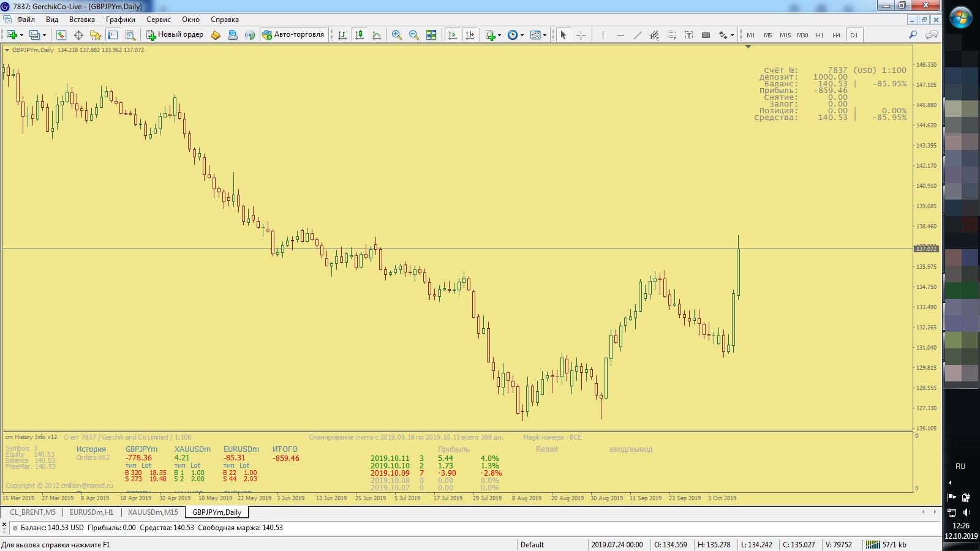The width and height of the screenshot is (980, 551).
Task: Select the Equidistant Channel tool
Action: tap(654, 35)
